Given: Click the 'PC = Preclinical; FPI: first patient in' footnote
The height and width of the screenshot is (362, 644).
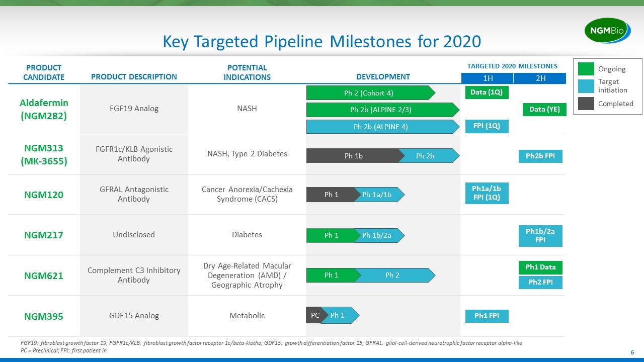Looking at the screenshot, I should coord(63,351).
